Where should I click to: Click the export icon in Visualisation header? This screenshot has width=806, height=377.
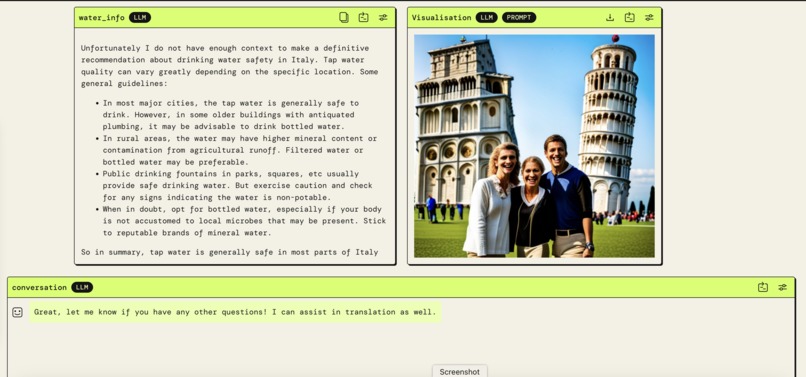click(x=630, y=17)
